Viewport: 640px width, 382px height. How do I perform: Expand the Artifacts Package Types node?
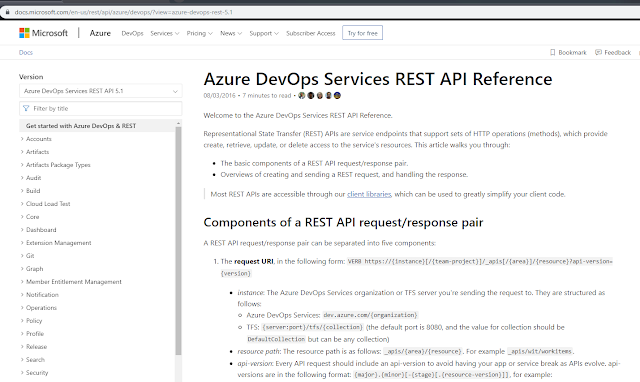(22, 165)
